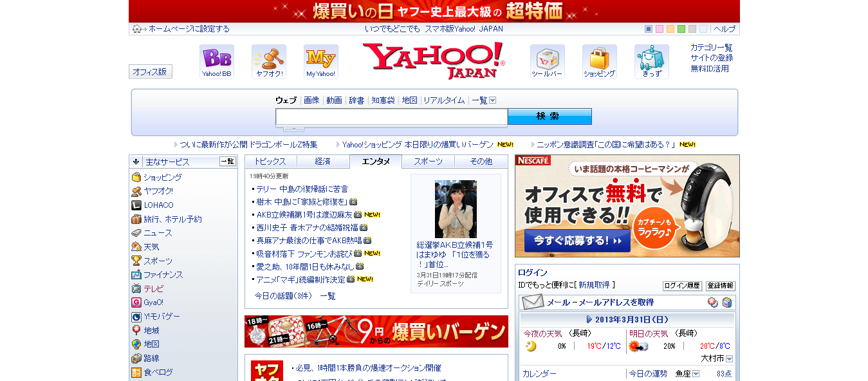
Task: Click the moon icon under 今夜の天気
Action: (x=531, y=346)
